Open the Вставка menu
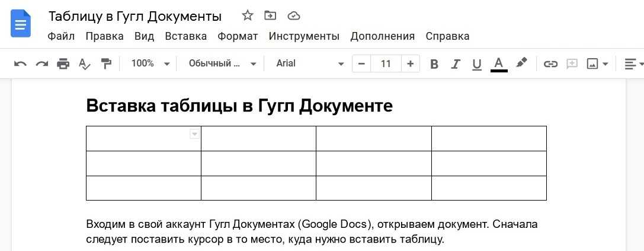The height and width of the screenshot is (251, 644). click(185, 36)
